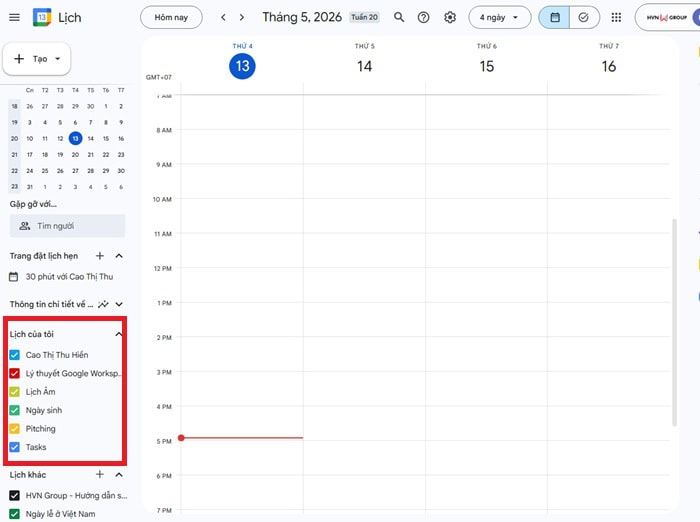Click Tìm người search field
Screen dimensions: 700x522
pos(67,226)
